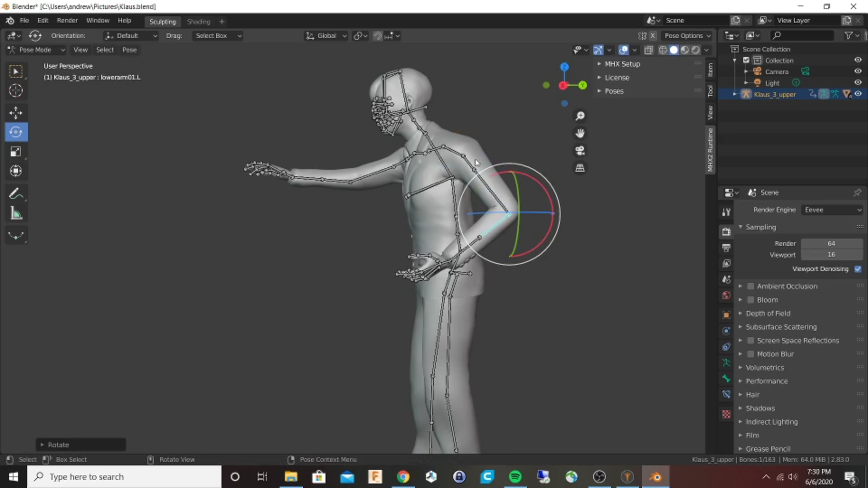The width and height of the screenshot is (868, 488).
Task: Open the Render Properties tab
Action: [x=726, y=231]
